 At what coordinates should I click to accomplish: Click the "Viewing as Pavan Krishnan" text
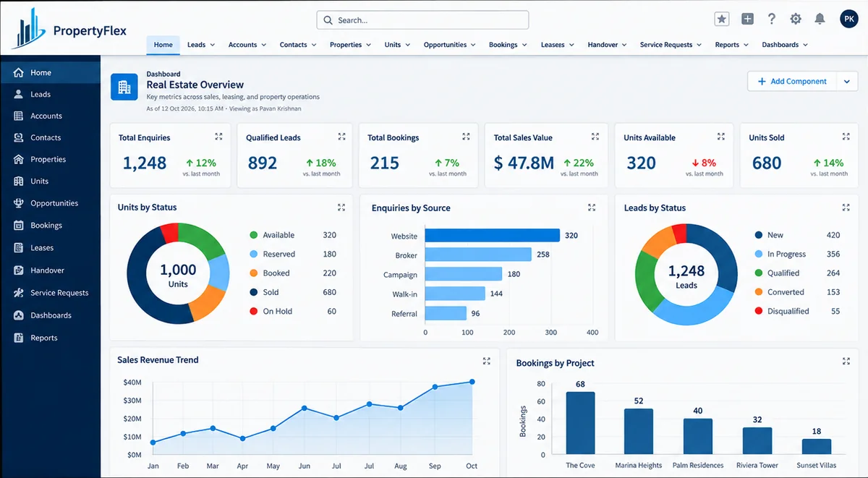(x=264, y=108)
